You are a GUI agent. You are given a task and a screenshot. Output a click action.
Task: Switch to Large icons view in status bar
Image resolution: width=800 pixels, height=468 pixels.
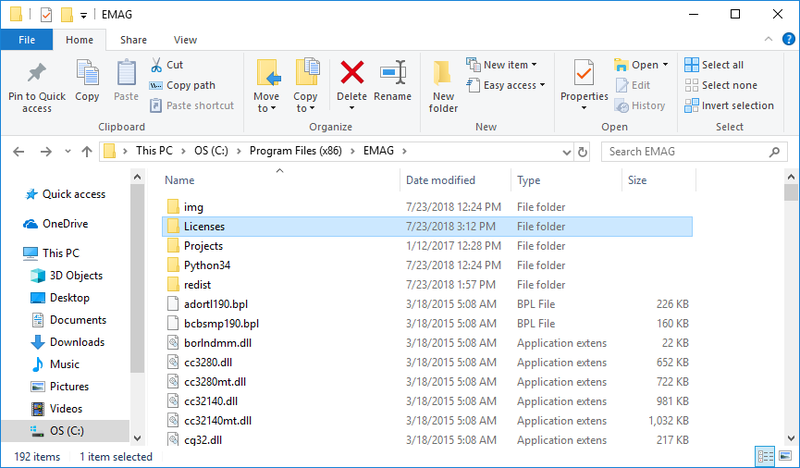pyautogui.click(x=786, y=456)
